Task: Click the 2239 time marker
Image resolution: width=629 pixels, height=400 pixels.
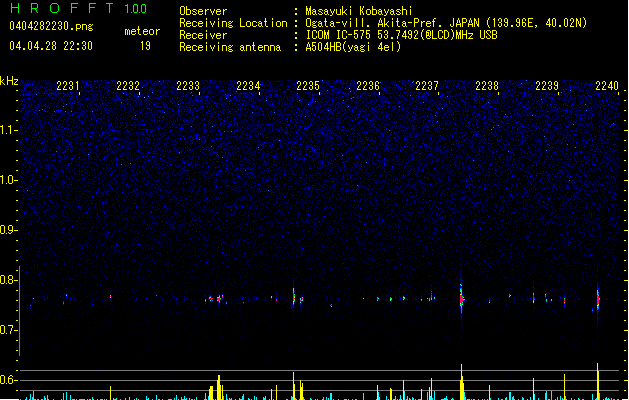Action: [547, 86]
